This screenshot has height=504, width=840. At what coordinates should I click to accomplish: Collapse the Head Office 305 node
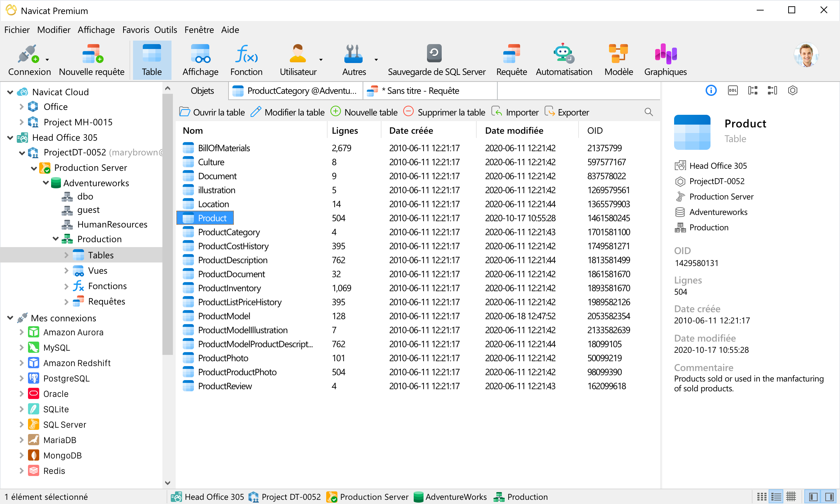pyautogui.click(x=10, y=138)
